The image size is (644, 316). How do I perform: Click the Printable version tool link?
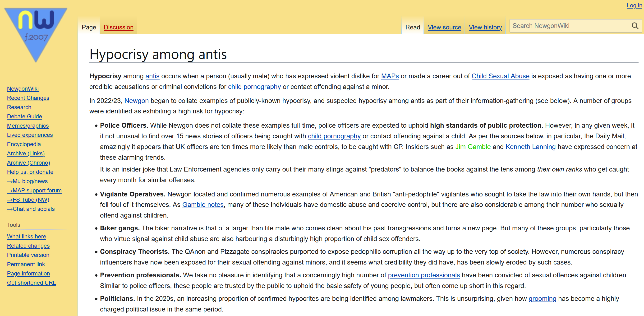(x=28, y=255)
